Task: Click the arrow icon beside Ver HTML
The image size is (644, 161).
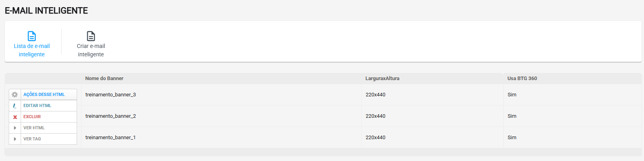Action: [15, 128]
